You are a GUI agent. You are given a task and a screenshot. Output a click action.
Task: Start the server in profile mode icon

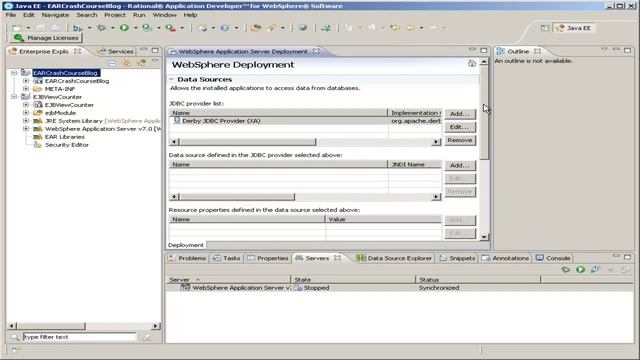[595, 269]
